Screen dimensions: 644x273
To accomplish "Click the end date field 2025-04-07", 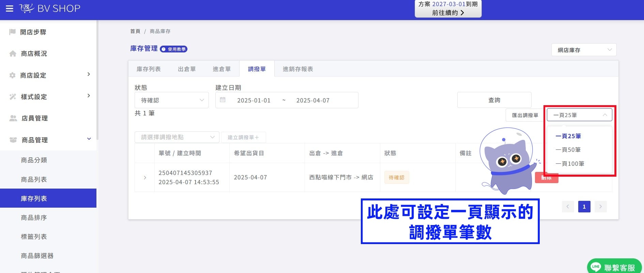I will (x=313, y=100).
